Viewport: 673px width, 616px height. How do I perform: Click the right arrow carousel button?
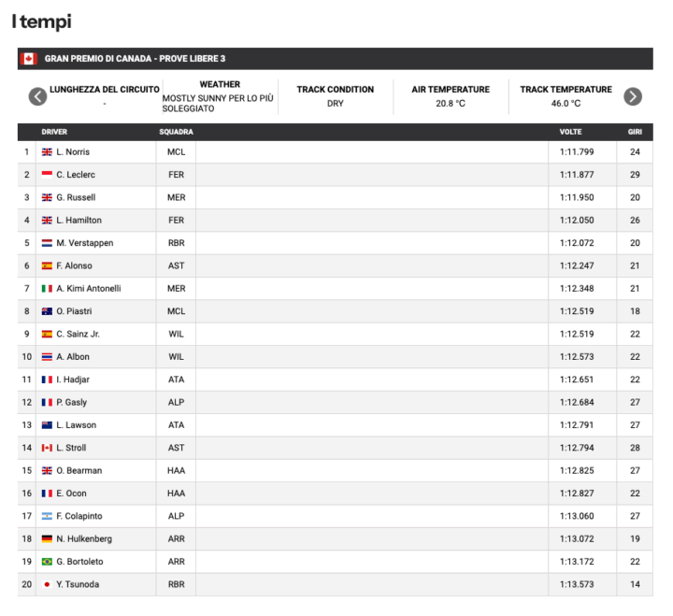pyautogui.click(x=633, y=96)
